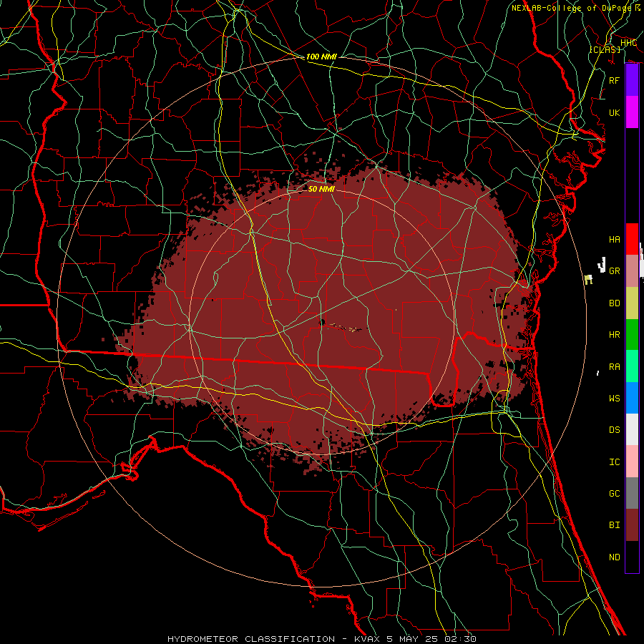644x644 pixels.
Task: Click the 50 NMI range ring label
Action: 321,189
